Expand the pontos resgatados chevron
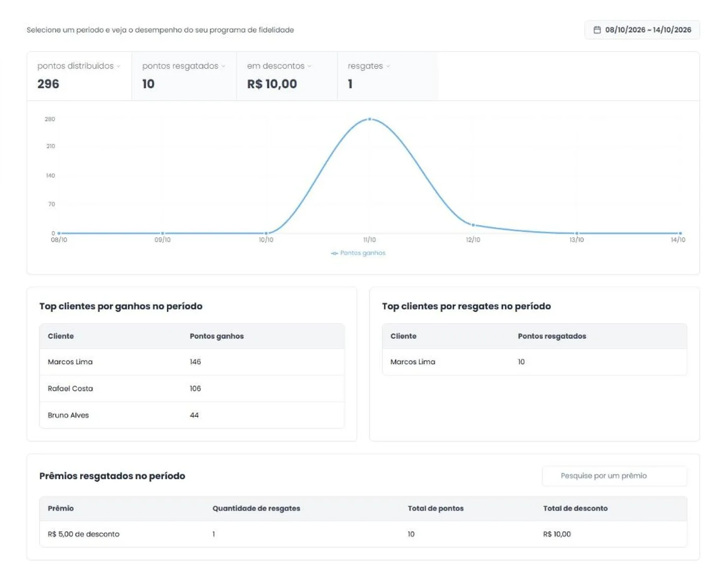The height and width of the screenshot is (571, 728). tap(224, 67)
